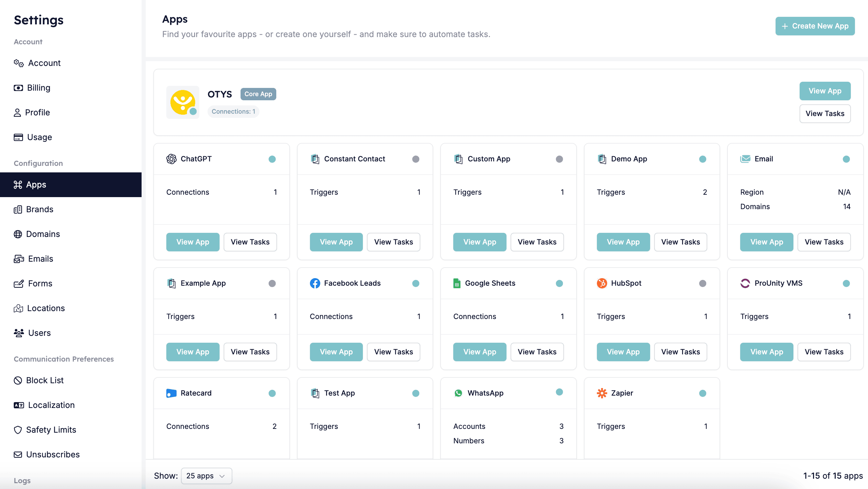This screenshot has height=489, width=868.
Task: Click the Triggers row on Demo App card
Action: (x=652, y=192)
